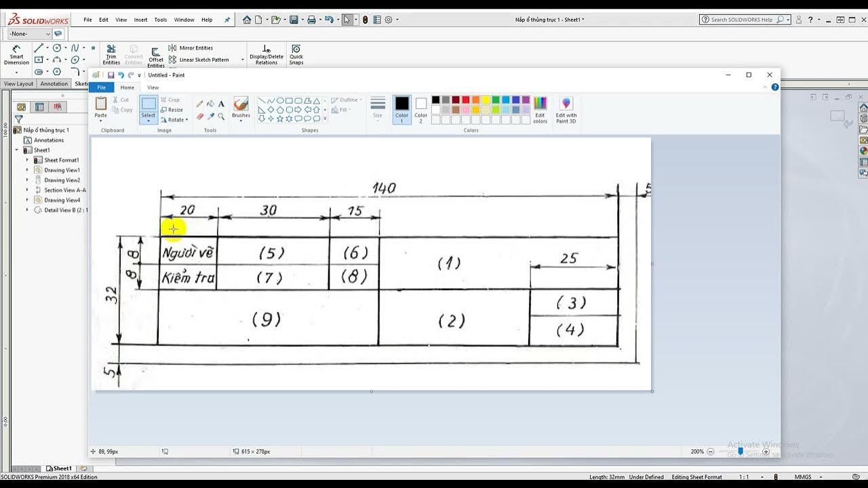Expand Sheet Format1 in the feature tree
The height and width of the screenshot is (488, 868).
(x=28, y=160)
